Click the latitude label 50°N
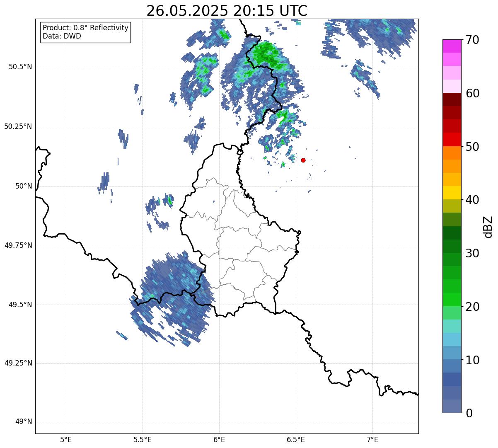 (24, 186)
